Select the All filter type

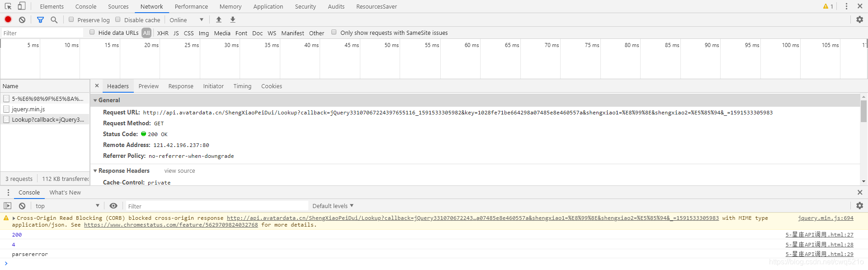coord(146,33)
